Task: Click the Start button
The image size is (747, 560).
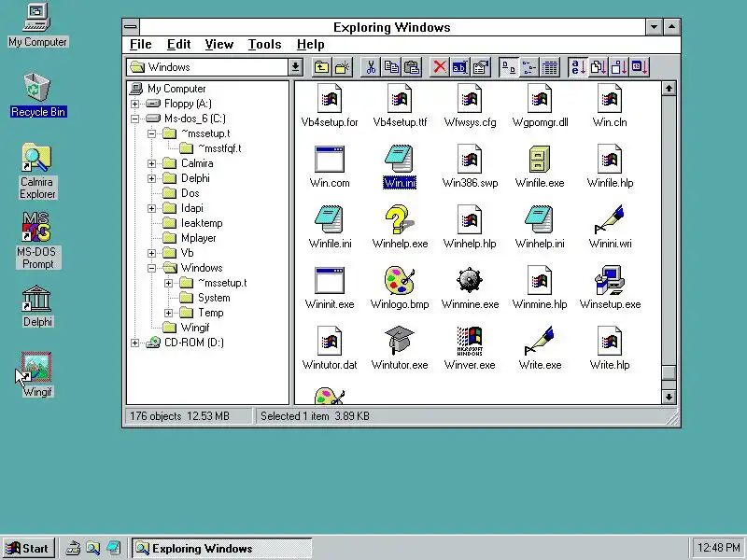Action: click(28, 549)
